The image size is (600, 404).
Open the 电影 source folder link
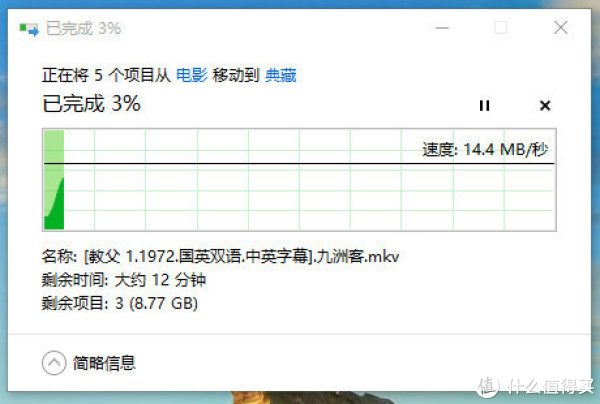[x=192, y=75]
